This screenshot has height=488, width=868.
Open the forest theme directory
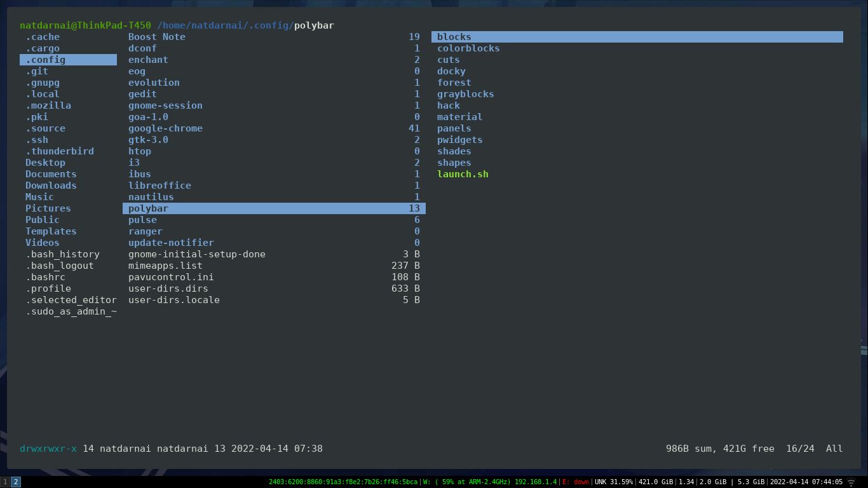pos(454,83)
